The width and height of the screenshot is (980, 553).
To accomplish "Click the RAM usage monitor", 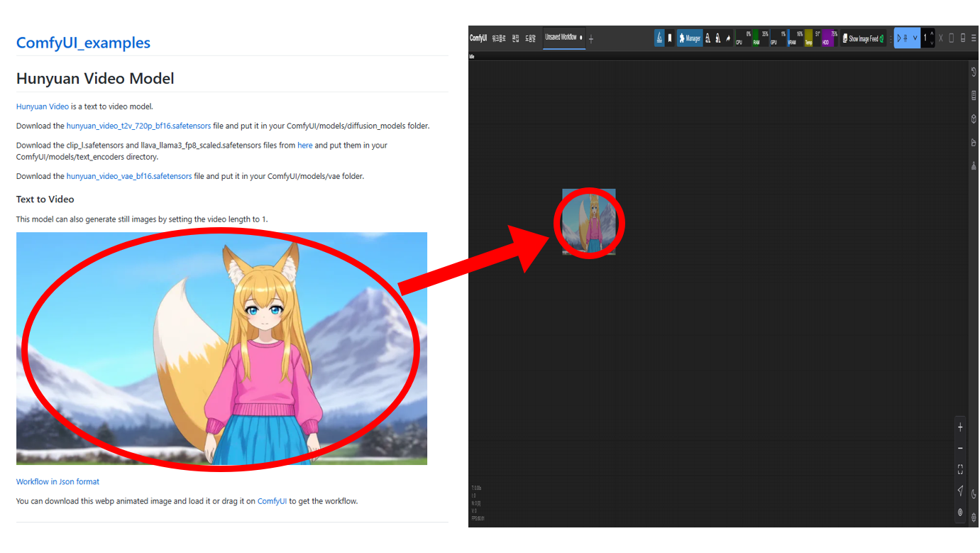I will [761, 38].
